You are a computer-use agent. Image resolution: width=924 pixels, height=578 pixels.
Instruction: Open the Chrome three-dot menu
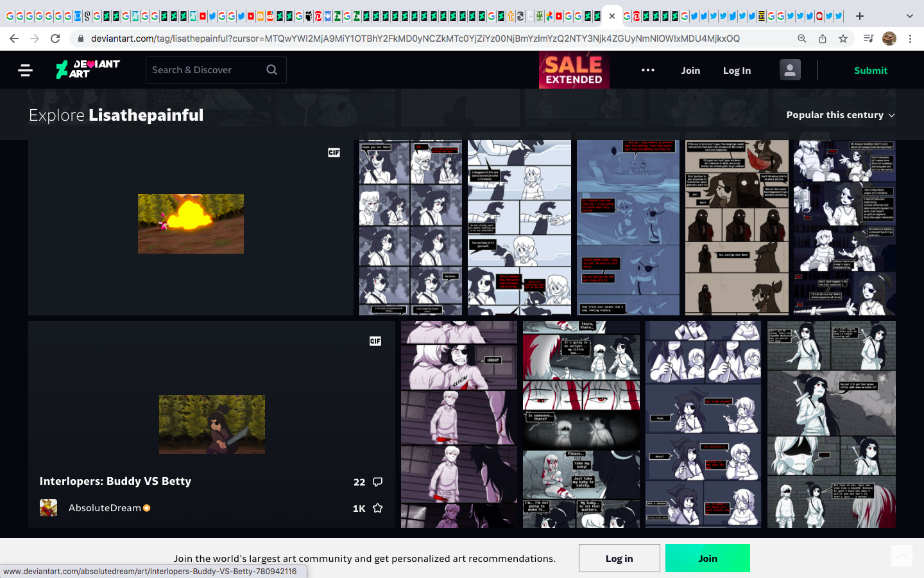[x=910, y=39]
